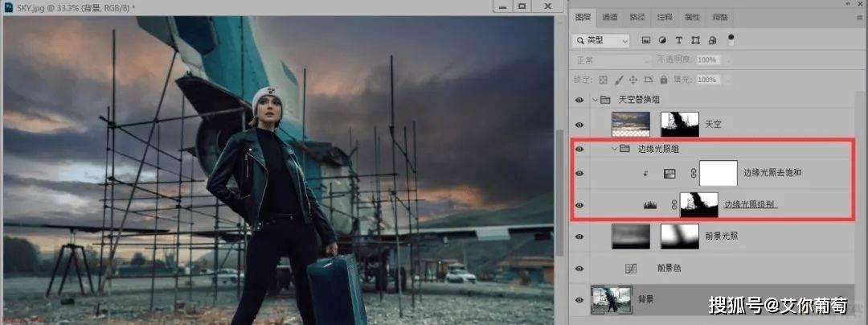Hide the 天空替换组 group

click(x=579, y=101)
